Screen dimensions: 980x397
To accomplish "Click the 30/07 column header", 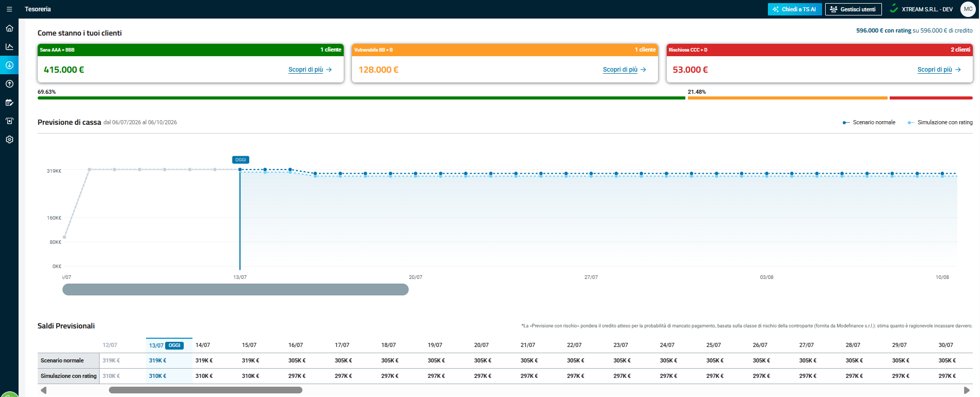I will [x=946, y=345].
